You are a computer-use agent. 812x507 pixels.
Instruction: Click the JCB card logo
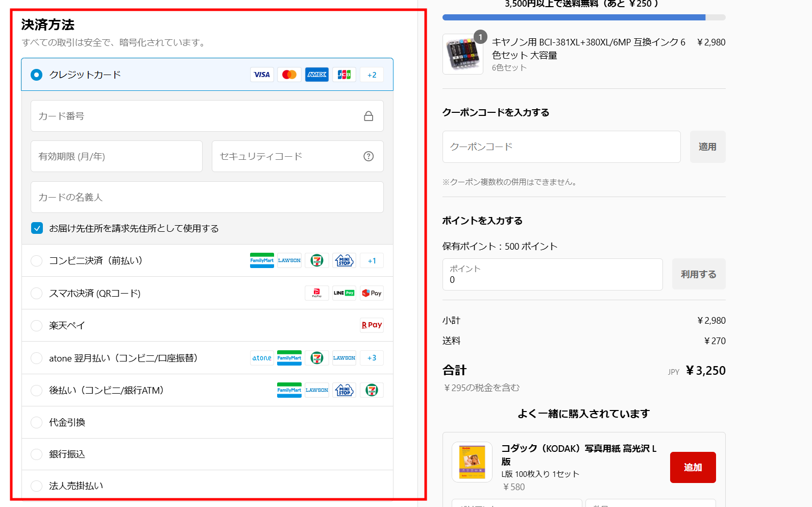[344, 75]
